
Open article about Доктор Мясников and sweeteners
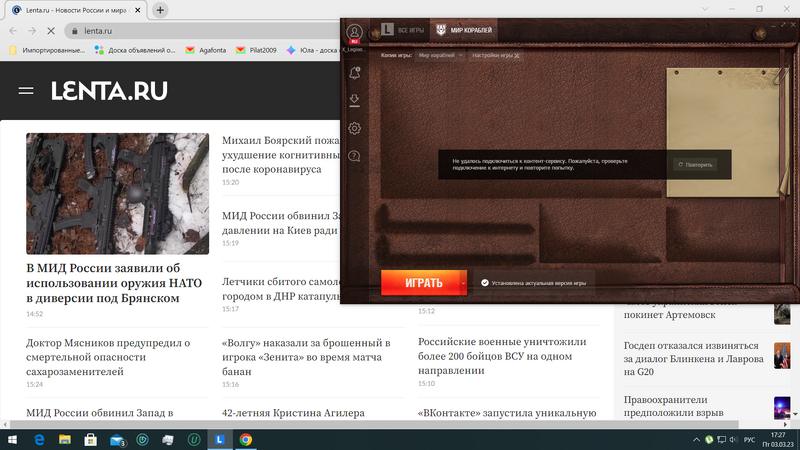pos(108,357)
